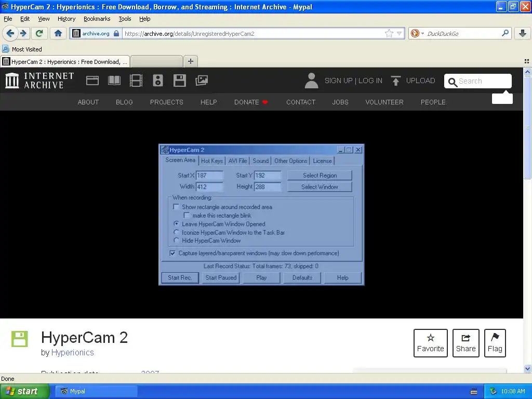Bookmark this page with the star icon
Image resolution: width=532 pixels, height=399 pixels.
point(389,33)
